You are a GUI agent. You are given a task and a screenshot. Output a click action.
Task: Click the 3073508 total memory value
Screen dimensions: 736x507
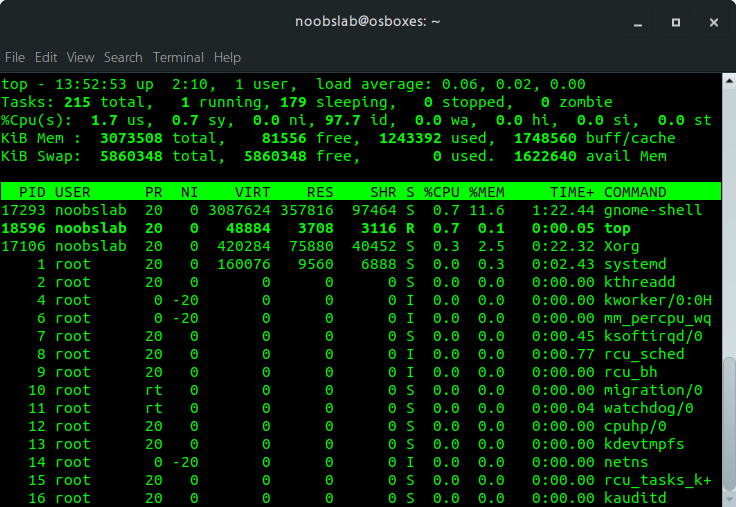(131, 138)
